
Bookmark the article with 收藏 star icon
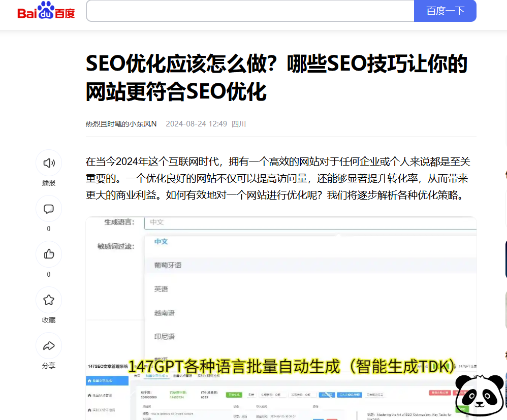tap(49, 300)
